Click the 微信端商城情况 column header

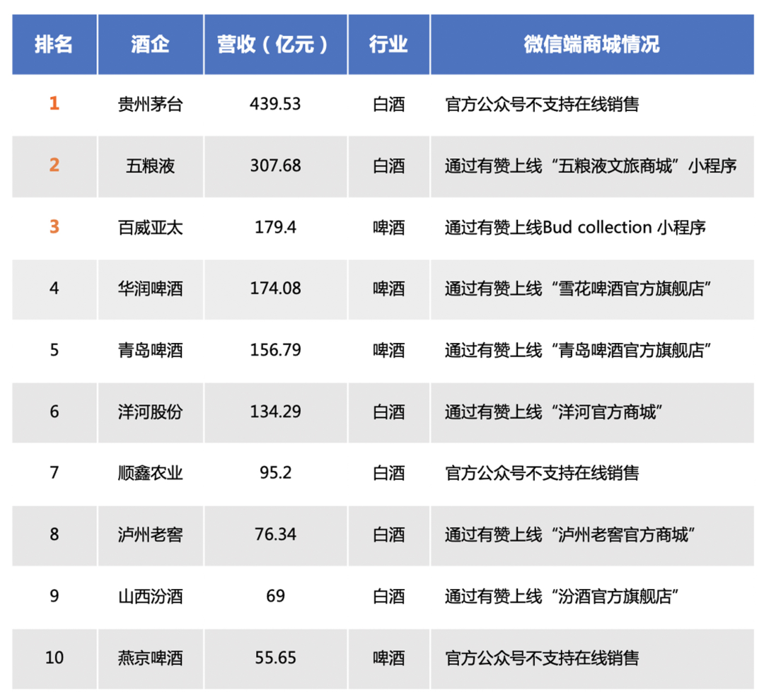pos(593,44)
